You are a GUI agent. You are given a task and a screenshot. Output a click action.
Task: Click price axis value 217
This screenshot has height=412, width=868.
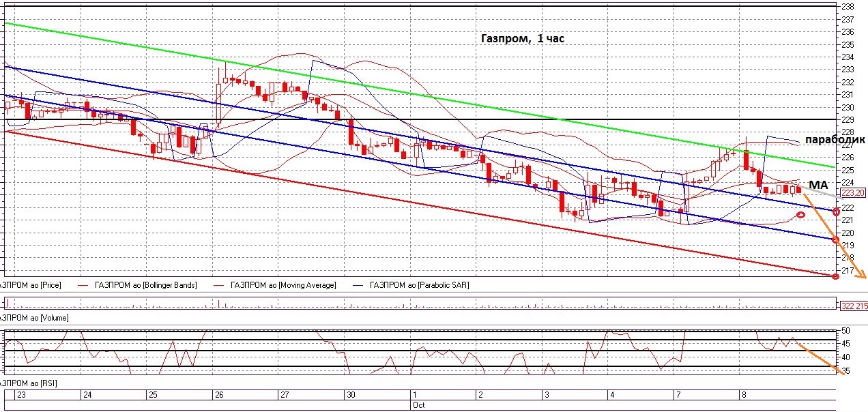(x=849, y=271)
